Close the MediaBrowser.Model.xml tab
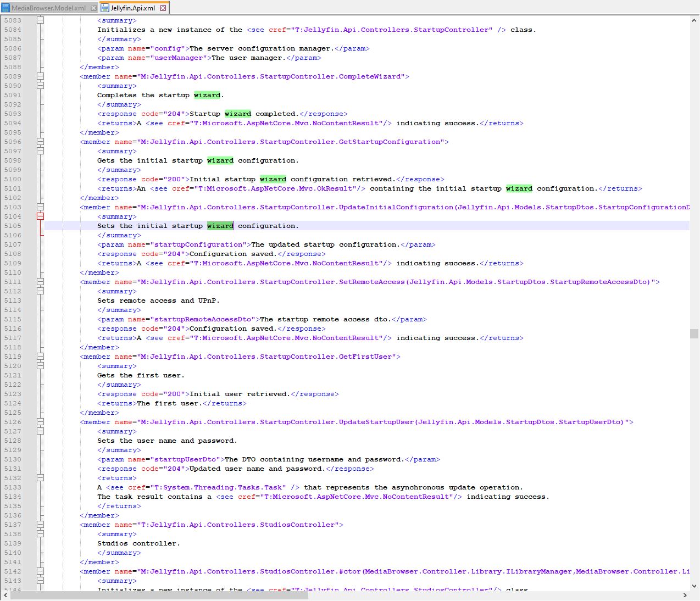The width and height of the screenshot is (700, 601). tap(93, 8)
